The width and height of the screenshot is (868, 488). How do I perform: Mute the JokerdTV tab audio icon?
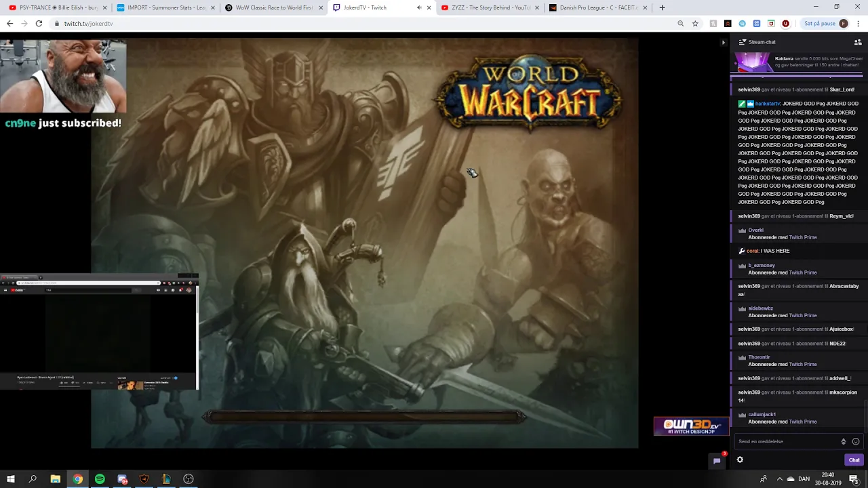(418, 7)
